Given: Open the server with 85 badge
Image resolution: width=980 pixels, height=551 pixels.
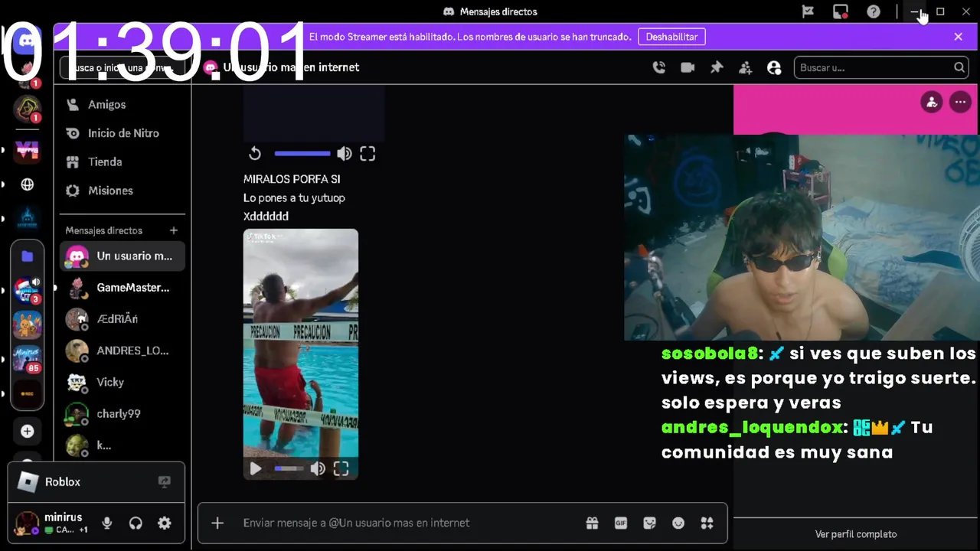Looking at the screenshot, I should pyautogui.click(x=27, y=359).
